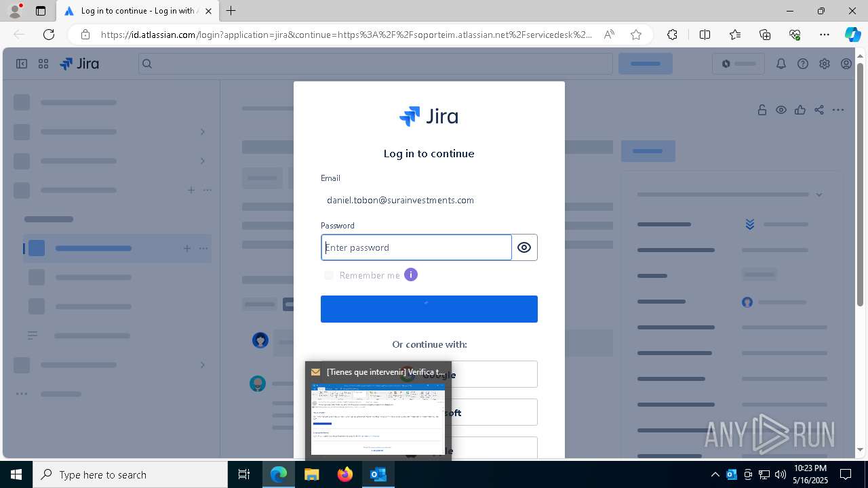Click the issue lock restriction icon
The width and height of the screenshot is (868, 488).
(x=762, y=110)
